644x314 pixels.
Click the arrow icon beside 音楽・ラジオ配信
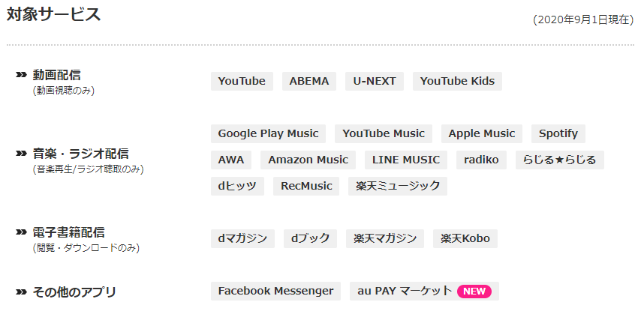[x=21, y=154]
